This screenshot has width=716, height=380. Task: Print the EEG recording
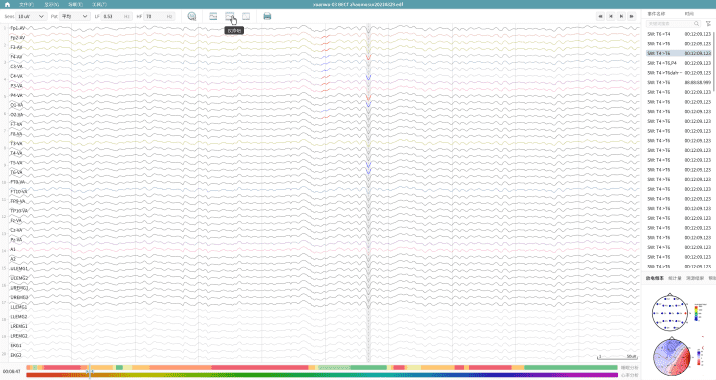click(267, 16)
